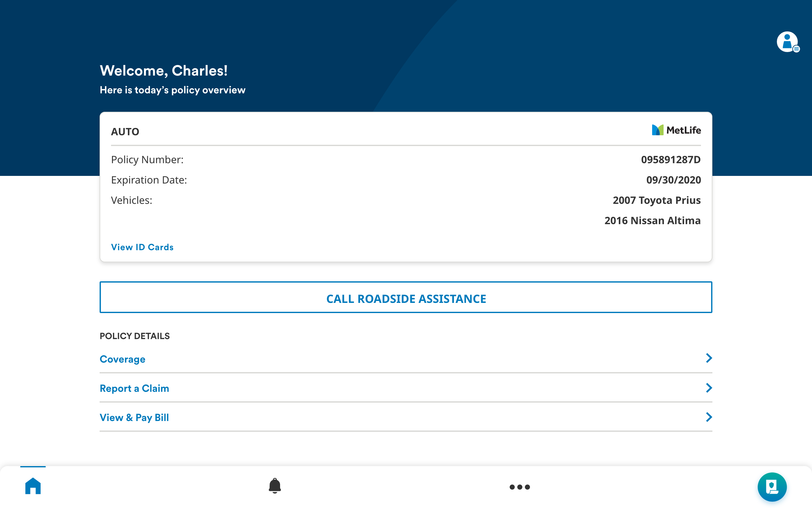Viewport: 812px width, 508px height.
Task: Select expiration date 09/30/2020
Action: (x=673, y=180)
